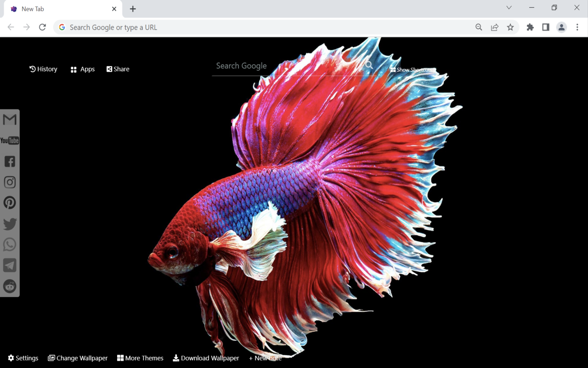Viewport: 588px width, 368px height.
Task: Reload the current page
Action: (42, 27)
